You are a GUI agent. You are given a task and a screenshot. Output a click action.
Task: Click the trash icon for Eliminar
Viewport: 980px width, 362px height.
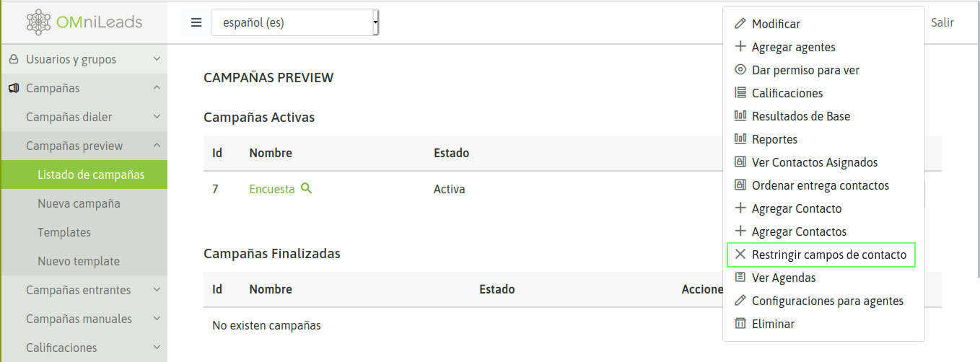(740, 324)
